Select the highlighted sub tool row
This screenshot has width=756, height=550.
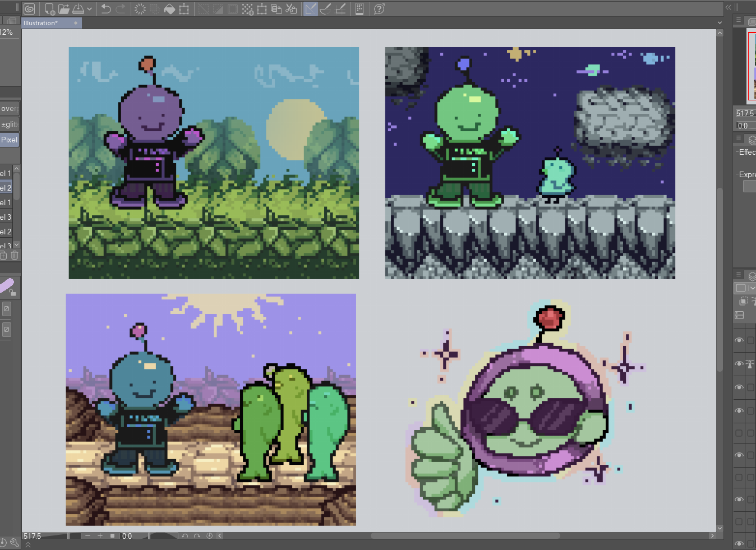point(6,188)
